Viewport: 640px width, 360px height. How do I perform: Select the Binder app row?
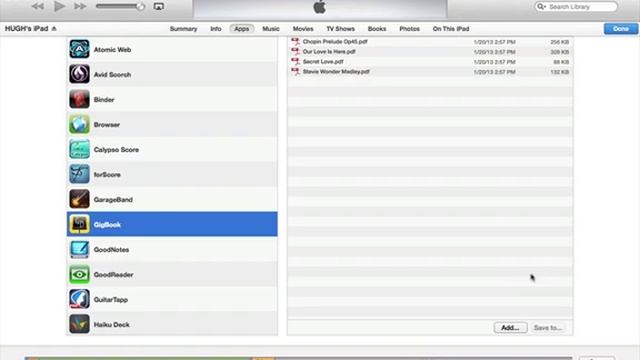172,99
